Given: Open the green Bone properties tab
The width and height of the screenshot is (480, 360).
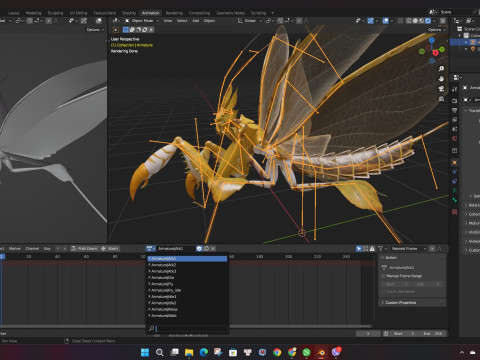Looking at the screenshot, I should (454, 200).
